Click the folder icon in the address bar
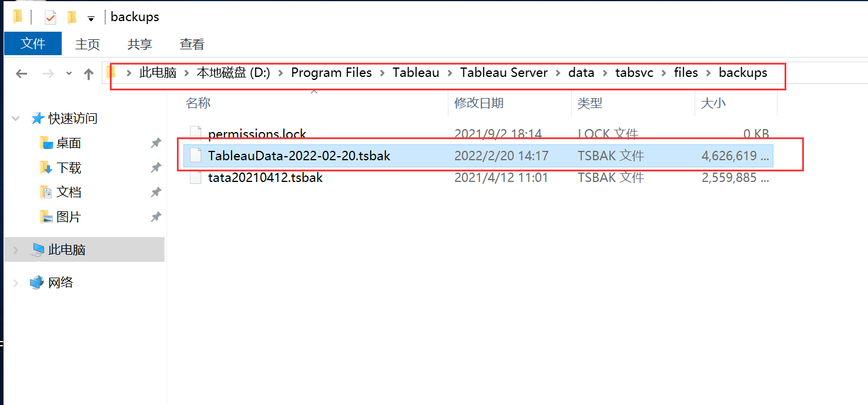This screenshot has width=868, height=405. point(110,73)
